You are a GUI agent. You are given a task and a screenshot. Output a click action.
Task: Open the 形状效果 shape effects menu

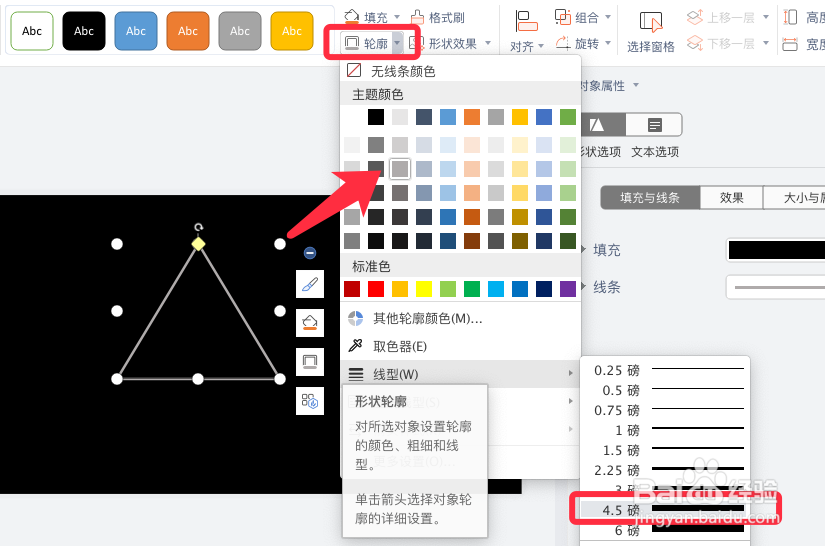pos(450,43)
